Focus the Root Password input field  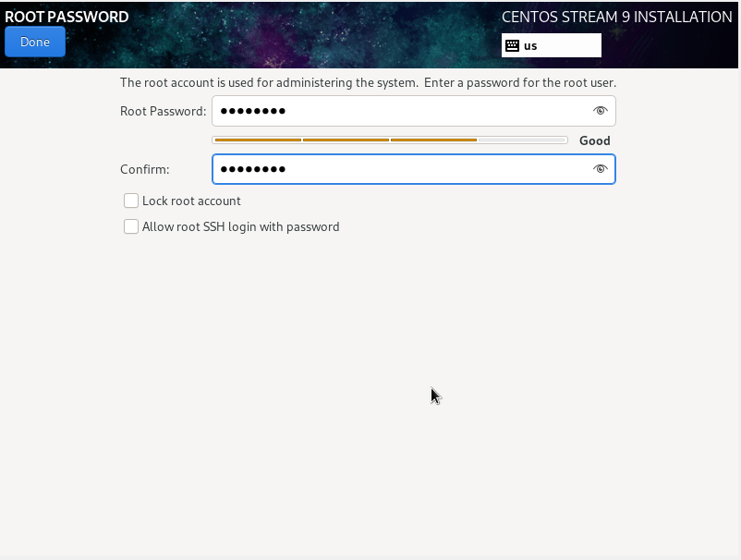click(414, 111)
